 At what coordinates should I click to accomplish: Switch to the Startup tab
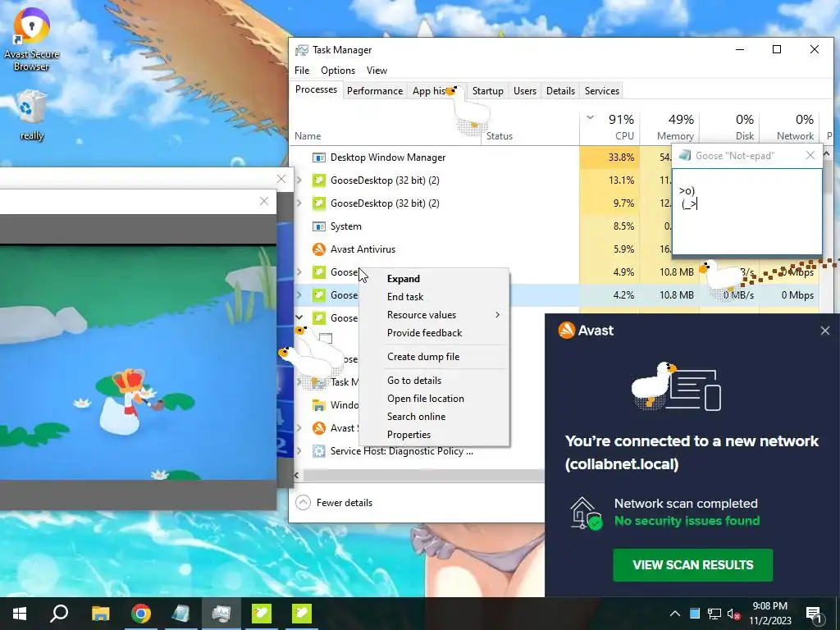pos(487,91)
